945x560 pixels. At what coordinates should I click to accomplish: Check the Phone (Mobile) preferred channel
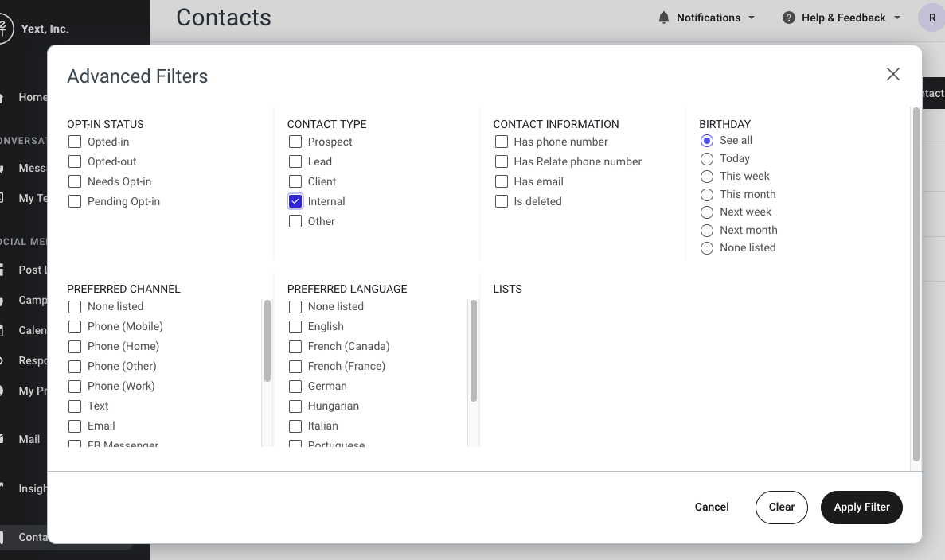pyautogui.click(x=75, y=326)
